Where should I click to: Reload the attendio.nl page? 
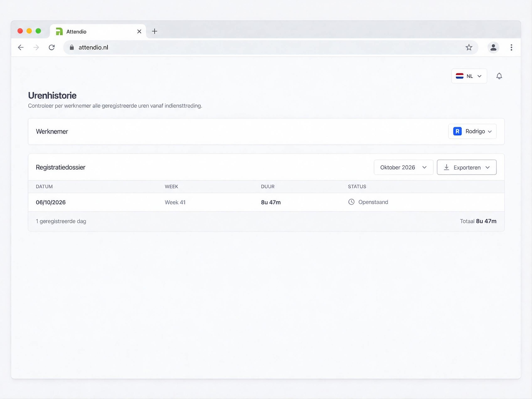52,47
